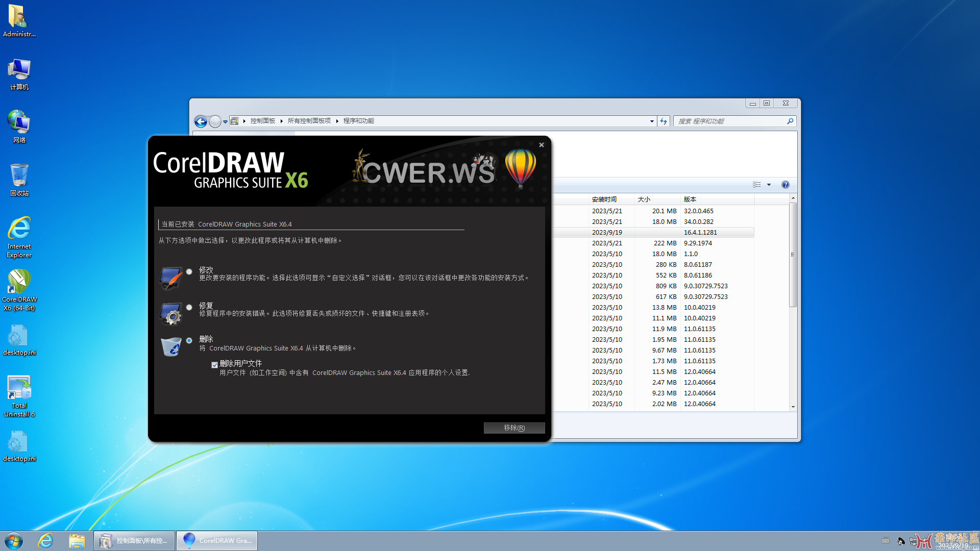980x551 pixels.
Task: Launch Internet Explorer from taskbar
Action: [46, 541]
